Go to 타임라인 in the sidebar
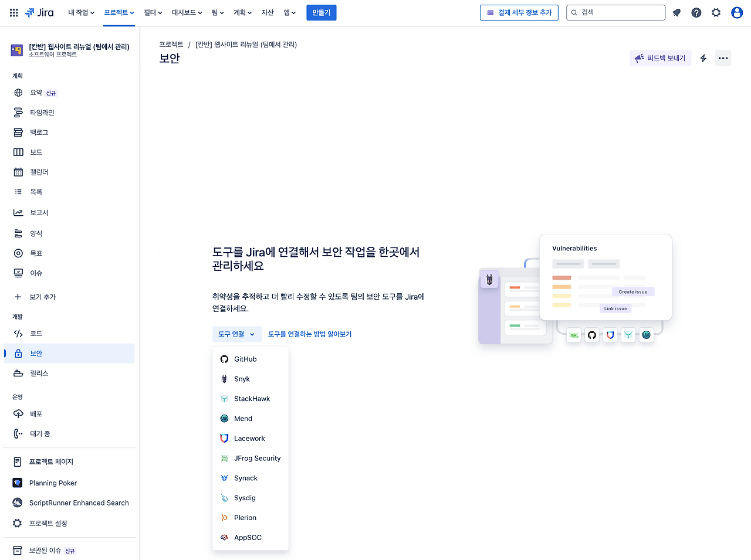This screenshot has height=560, width=751. pyautogui.click(x=69, y=113)
